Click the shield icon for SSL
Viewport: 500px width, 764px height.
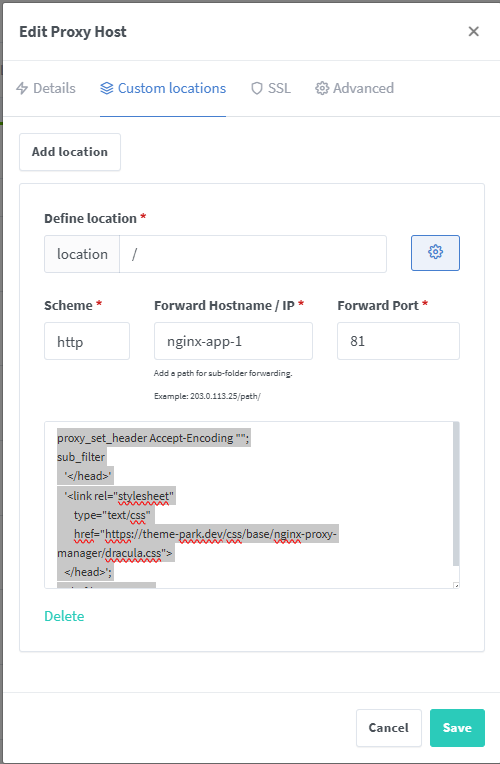coord(256,88)
